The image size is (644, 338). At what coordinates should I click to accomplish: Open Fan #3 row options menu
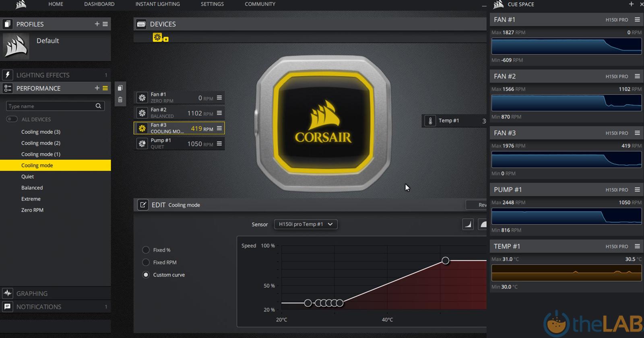coord(219,128)
